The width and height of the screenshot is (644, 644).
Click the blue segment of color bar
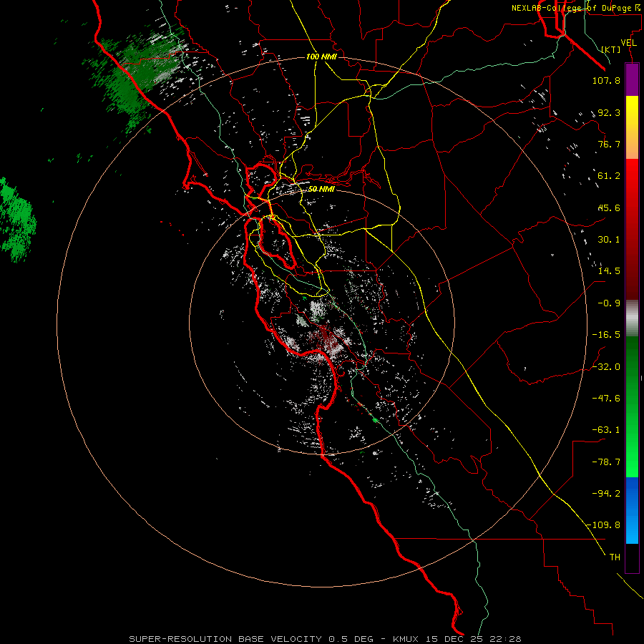point(632,510)
